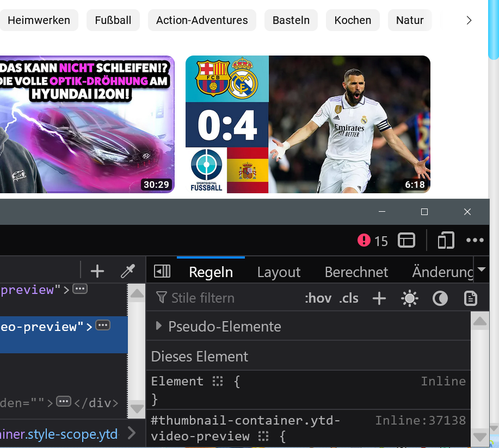Toggle print media simulation page icon
The image size is (499, 448).
(x=470, y=298)
